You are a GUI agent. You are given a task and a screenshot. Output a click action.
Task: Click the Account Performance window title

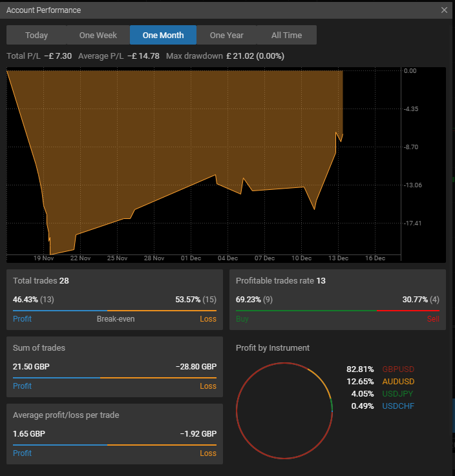click(43, 10)
